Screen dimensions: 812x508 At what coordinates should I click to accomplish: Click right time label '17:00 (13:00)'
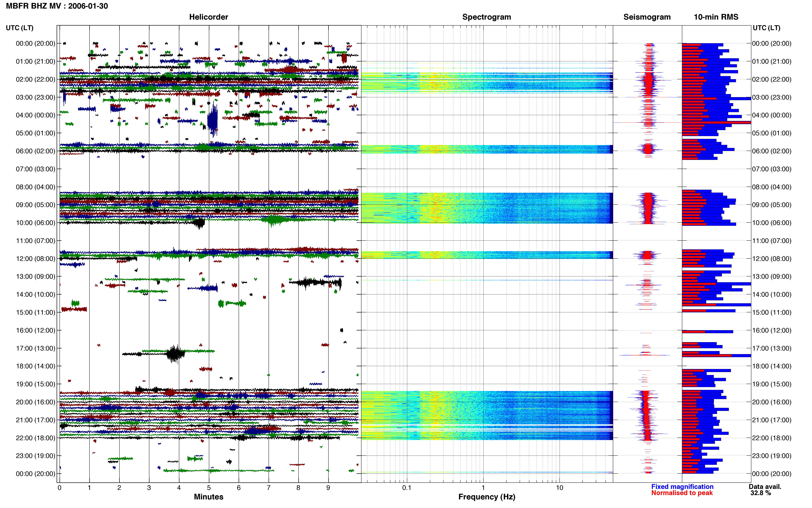point(772,348)
